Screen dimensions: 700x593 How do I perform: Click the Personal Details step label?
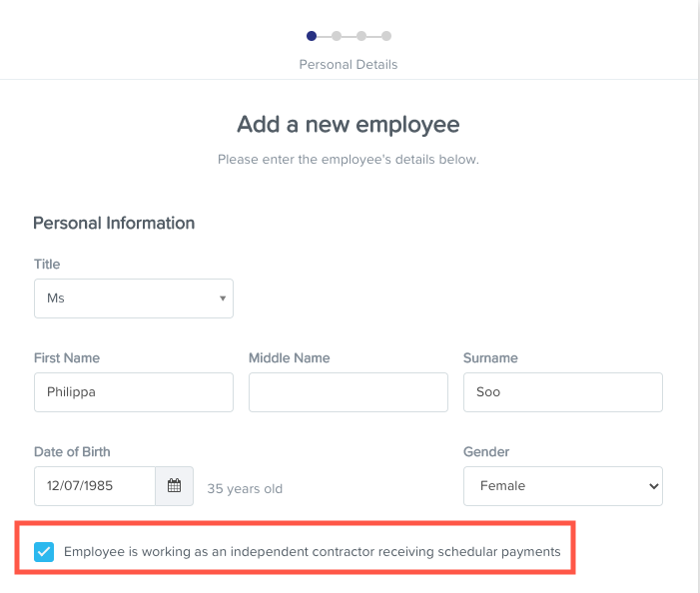pyautogui.click(x=349, y=64)
